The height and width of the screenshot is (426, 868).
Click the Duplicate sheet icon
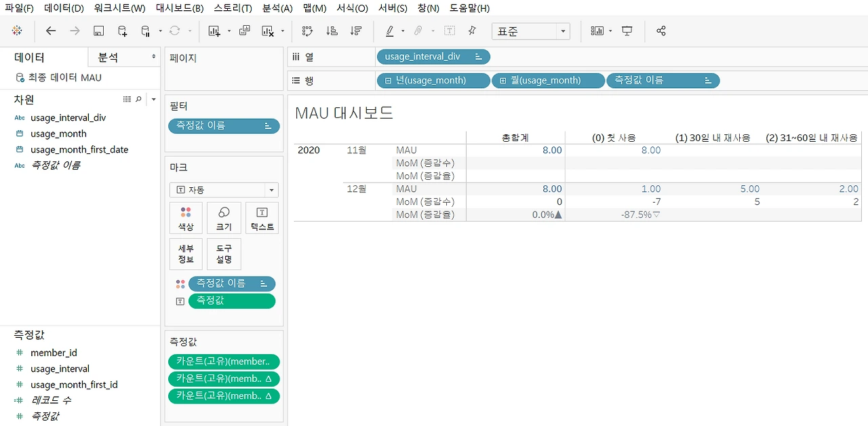pos(245,31)
